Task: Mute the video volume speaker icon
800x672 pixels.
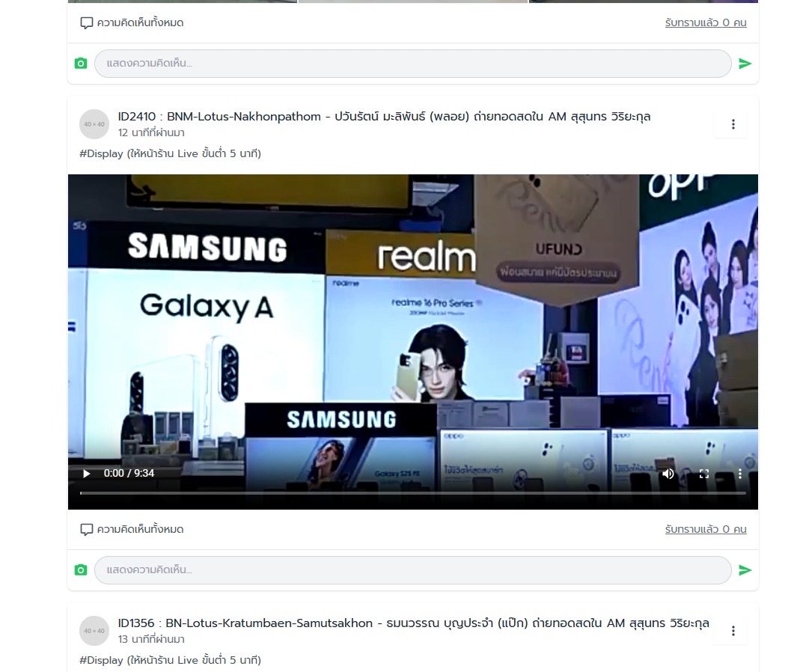Action: 668,474
